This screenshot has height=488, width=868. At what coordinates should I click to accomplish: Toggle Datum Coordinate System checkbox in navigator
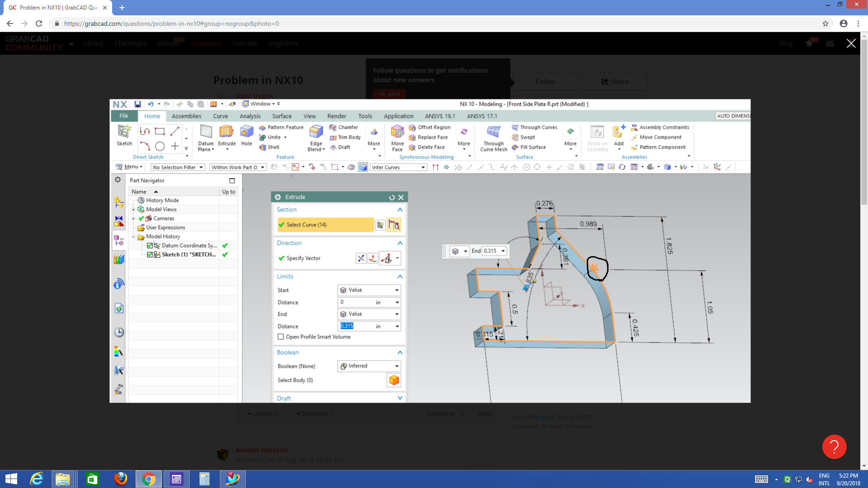(150, 246)
